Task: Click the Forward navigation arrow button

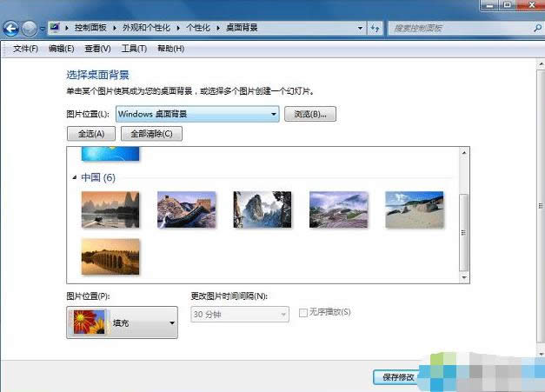Action: (x=31, y=28)
